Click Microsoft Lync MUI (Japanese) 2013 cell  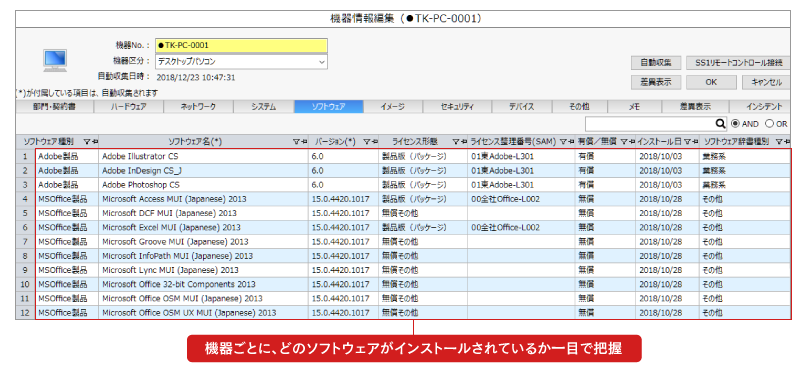204,270
